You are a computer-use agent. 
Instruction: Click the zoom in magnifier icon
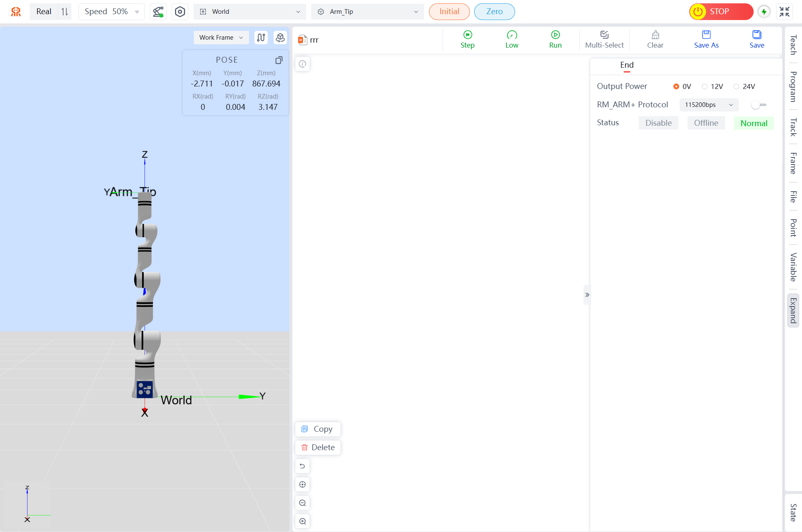[302, 521]
